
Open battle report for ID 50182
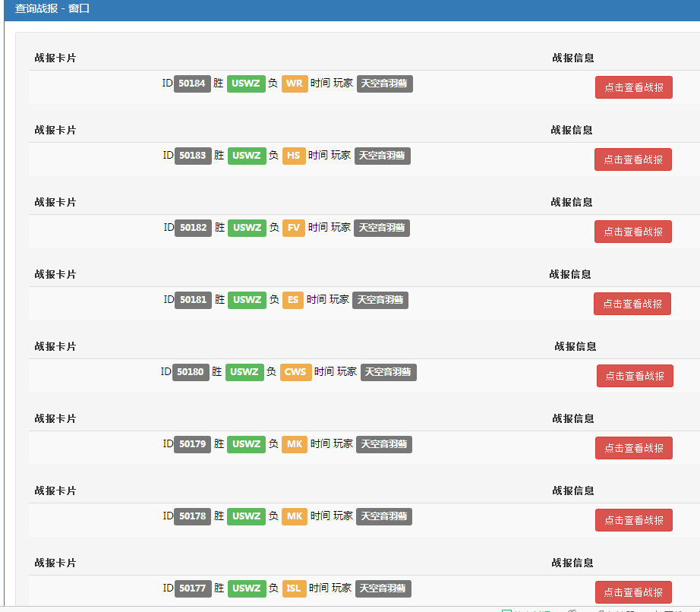click(633, 232)
